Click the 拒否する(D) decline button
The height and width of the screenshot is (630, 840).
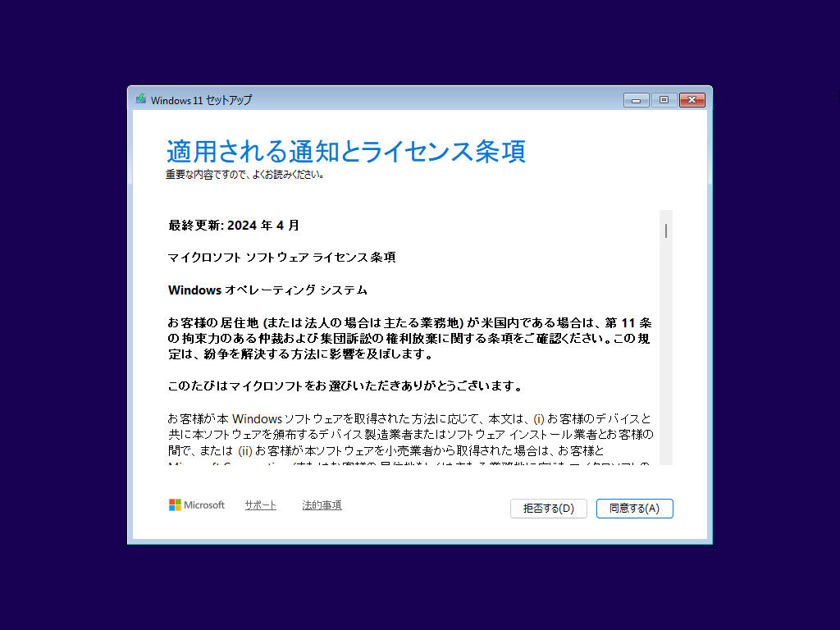click(x=549, y=509)
